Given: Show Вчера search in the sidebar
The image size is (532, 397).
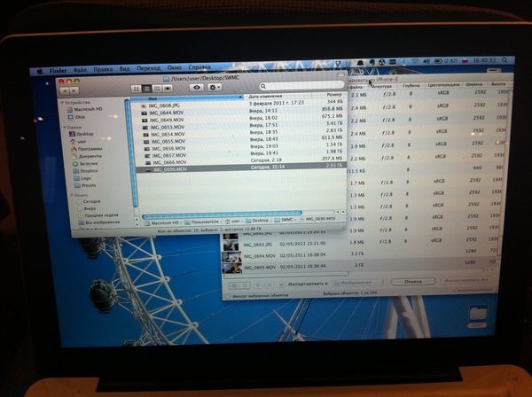Looking at the screenshot, I should pos(87,208).
